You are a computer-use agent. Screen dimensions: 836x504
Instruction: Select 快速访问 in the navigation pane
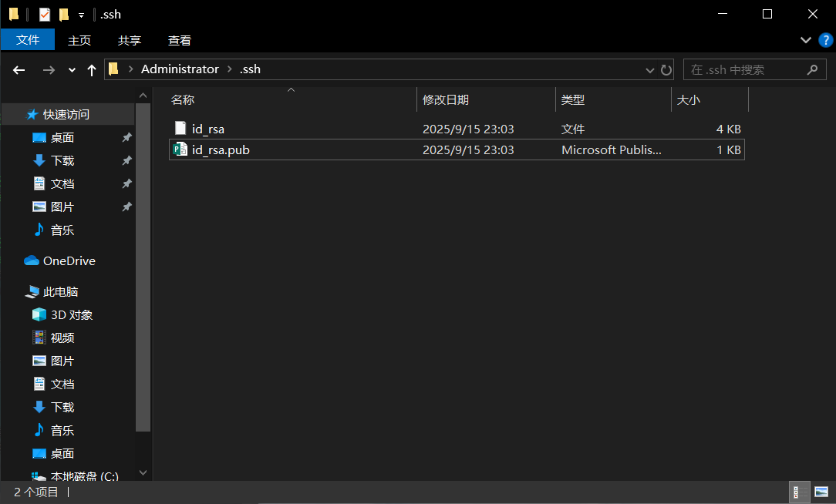point(68,114)
